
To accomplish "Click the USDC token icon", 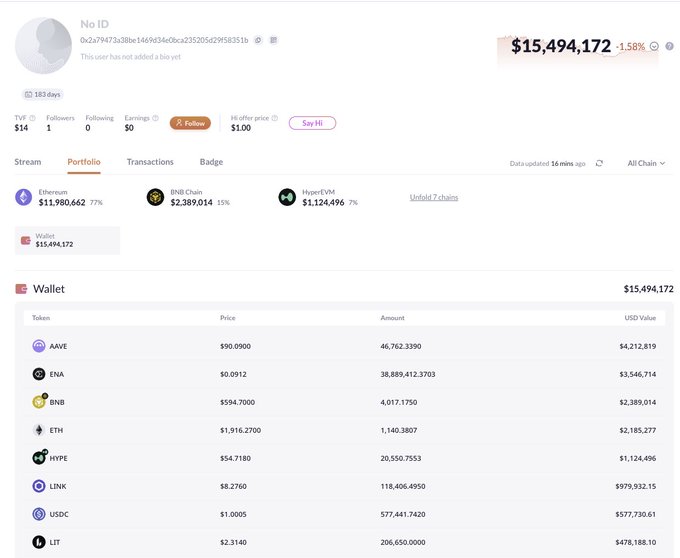I will tap(39, 514).
